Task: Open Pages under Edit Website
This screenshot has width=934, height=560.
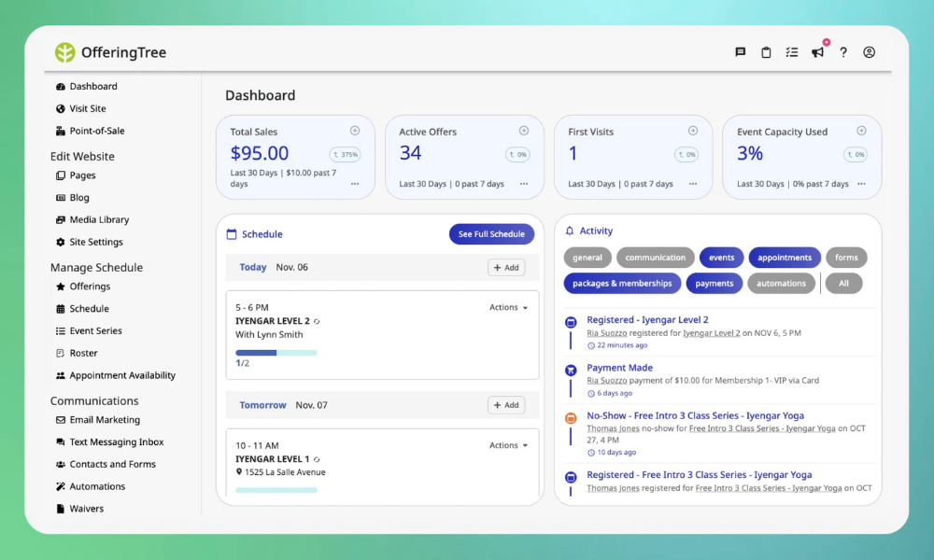Action: coord(76,175)
